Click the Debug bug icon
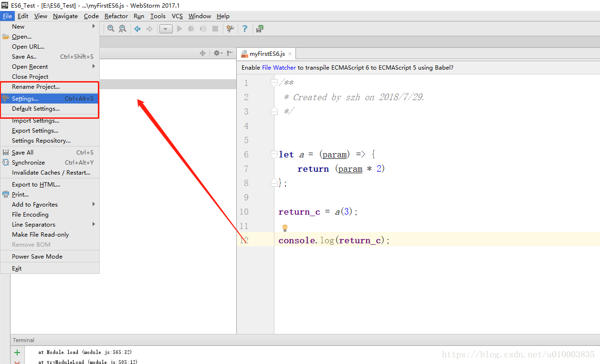This screenshot has width=600, height=364. click(x=191, y=29)
